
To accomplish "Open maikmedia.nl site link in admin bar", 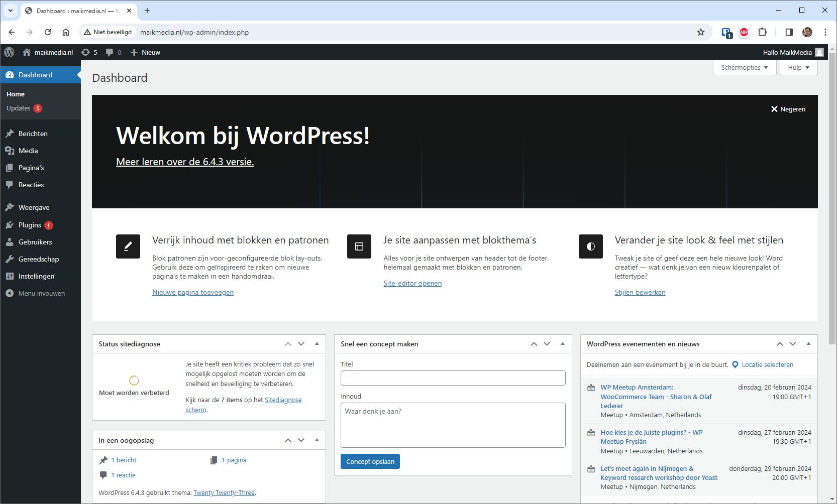I will pyautogui.click(x=48, y=52).
